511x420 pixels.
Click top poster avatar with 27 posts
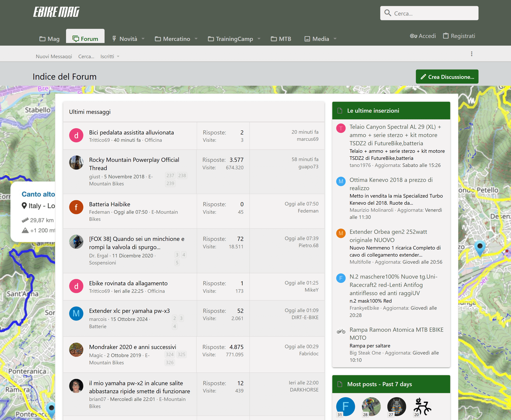(x=397, y=407)
